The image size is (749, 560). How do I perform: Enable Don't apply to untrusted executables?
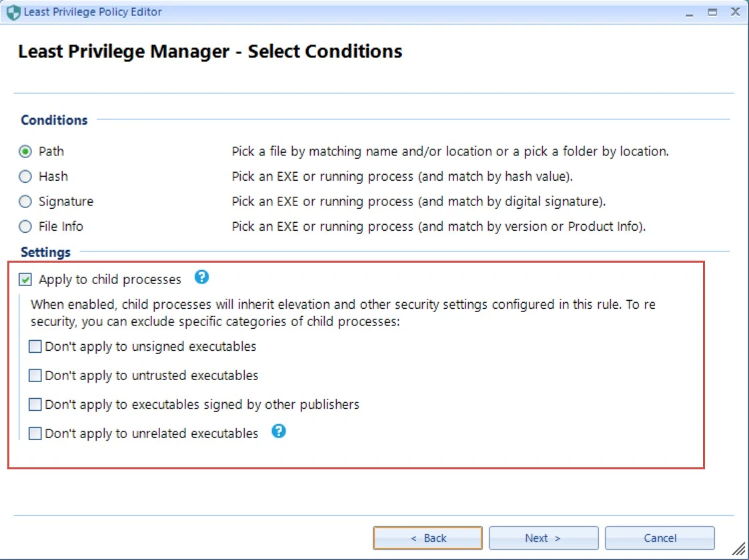tap(35, 375)
